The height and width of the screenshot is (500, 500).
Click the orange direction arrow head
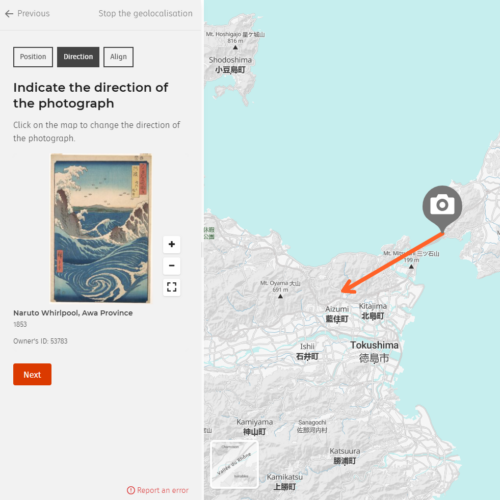pos(349,287)
